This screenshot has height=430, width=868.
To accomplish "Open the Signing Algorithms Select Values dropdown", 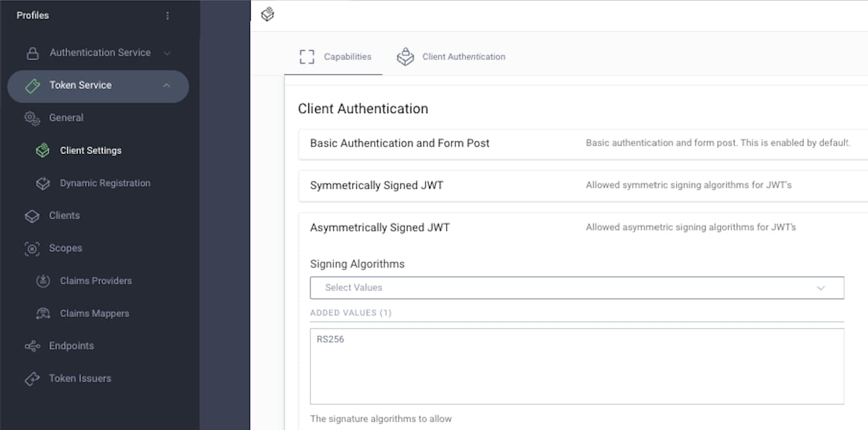I will tap(576, 288).
